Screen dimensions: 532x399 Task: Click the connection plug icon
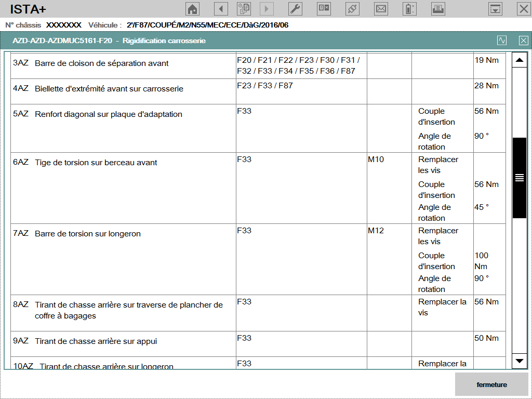[x=352, y=9]
